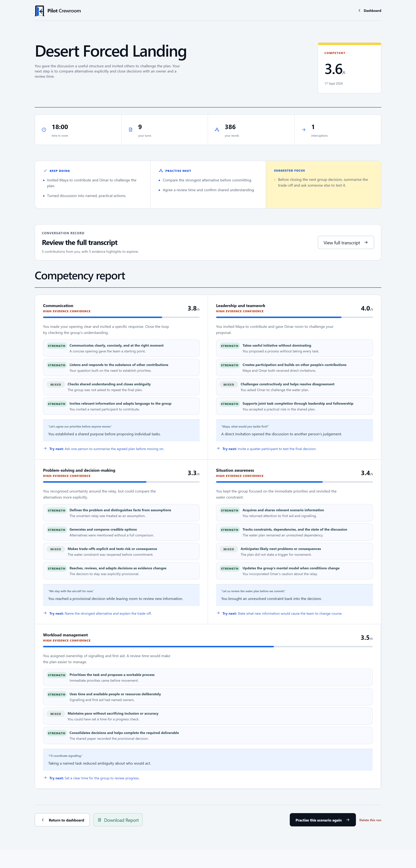Select row "Checks shared understanding and closes ambiguity"
The image size is (416, 868).
pos(121,387)
